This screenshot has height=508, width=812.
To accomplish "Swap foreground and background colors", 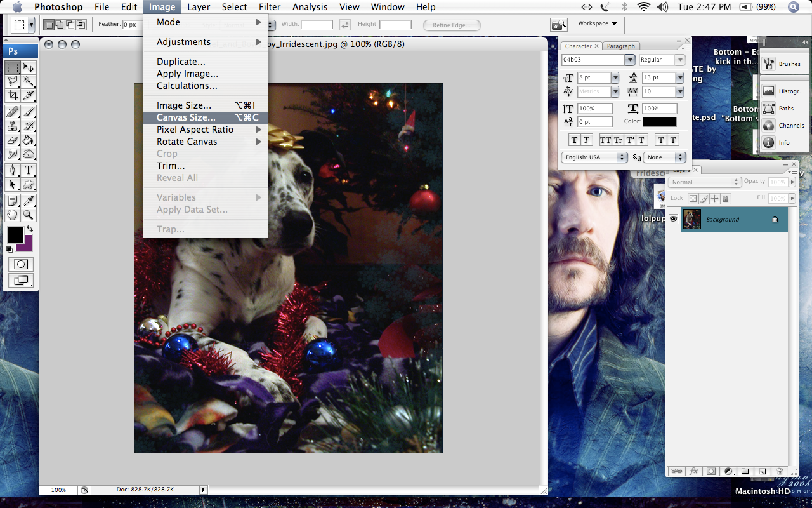I will click(29, 229).
